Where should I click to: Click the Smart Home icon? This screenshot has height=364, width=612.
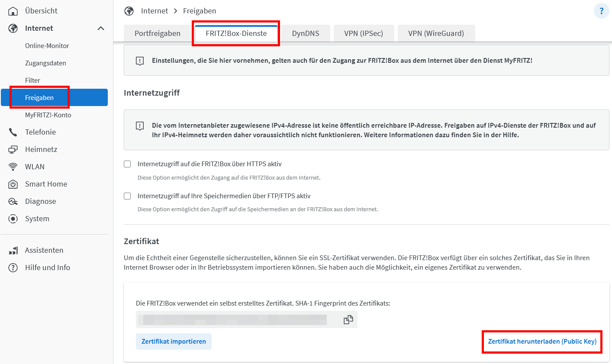tap(13, 184)
